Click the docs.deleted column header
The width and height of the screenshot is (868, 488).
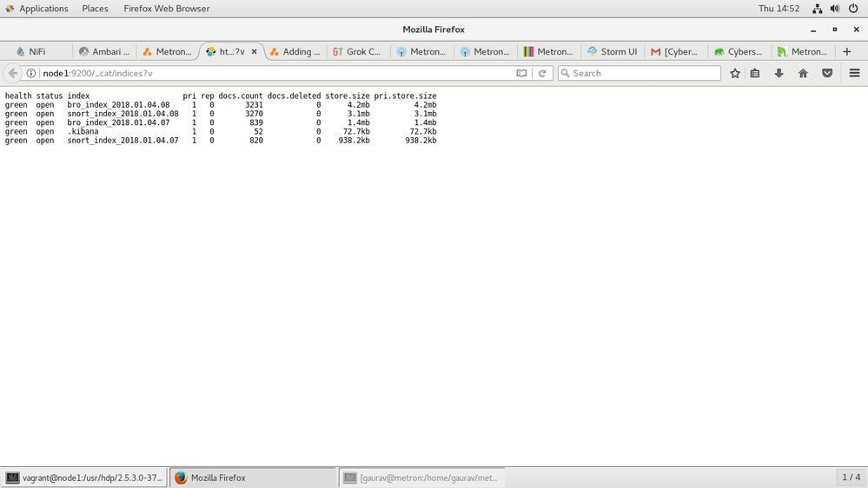[x=294, y=96]
